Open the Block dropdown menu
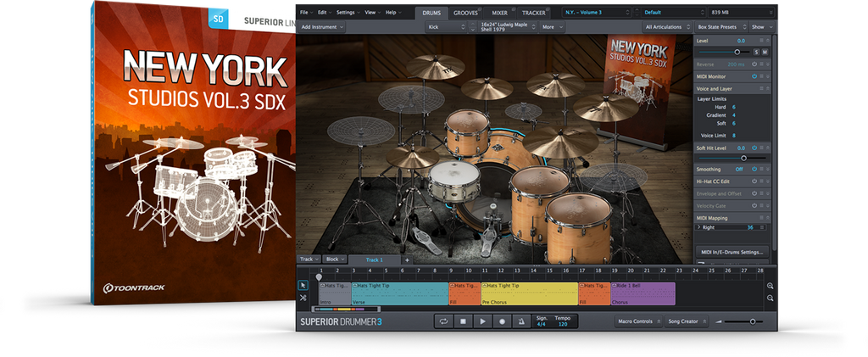 coord(336,259)
